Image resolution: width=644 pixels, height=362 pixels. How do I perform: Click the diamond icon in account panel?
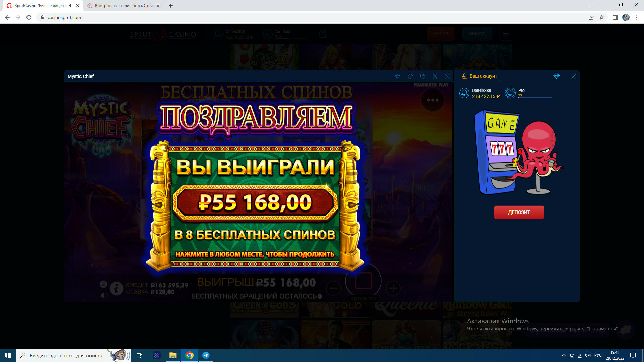pyautogui.click(x=557, y=76)
